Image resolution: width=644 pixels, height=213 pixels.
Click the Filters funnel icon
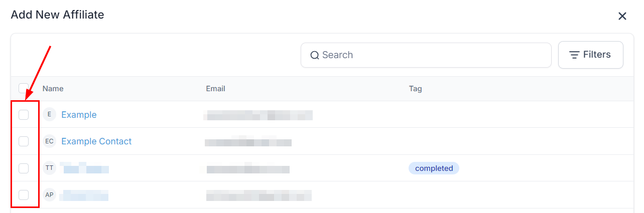(x=574, y=55)
